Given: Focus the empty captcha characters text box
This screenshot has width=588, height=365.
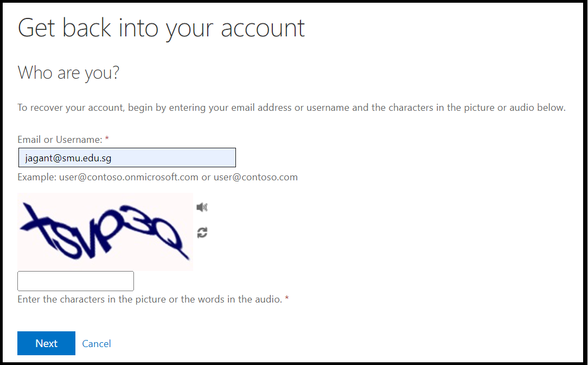Looking at the screenshot, I should coord(76,281).
